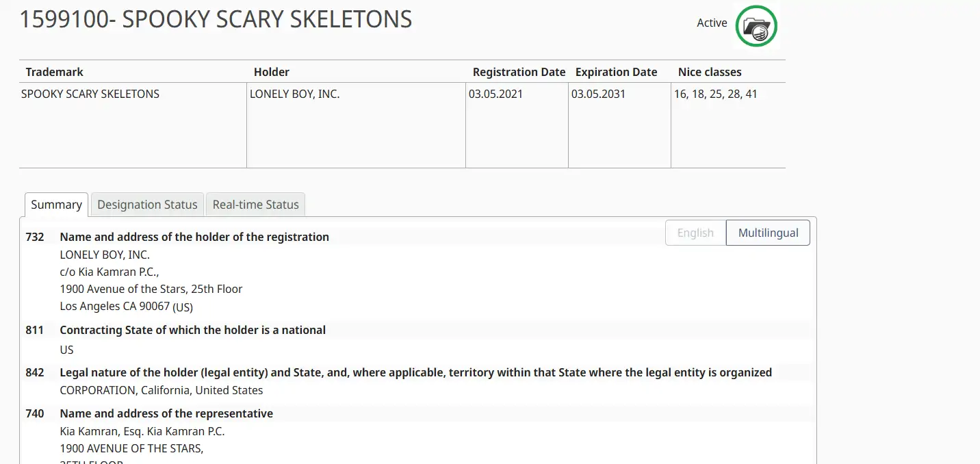980x464 pixels.
Task: Click the 740 representative name and address heading
Action: pos(166,413)
